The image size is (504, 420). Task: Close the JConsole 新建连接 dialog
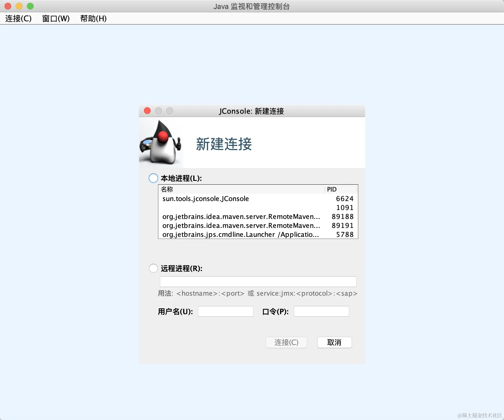pos(147,111)
